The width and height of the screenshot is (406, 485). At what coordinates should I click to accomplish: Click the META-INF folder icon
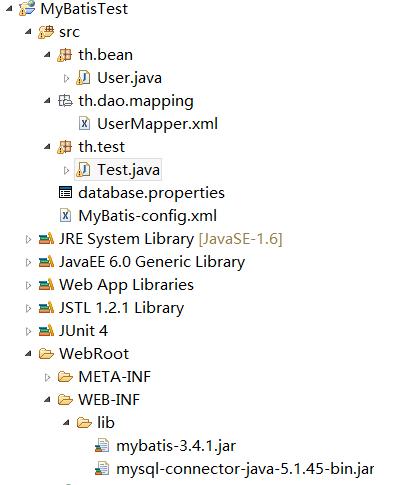(65, 377)
